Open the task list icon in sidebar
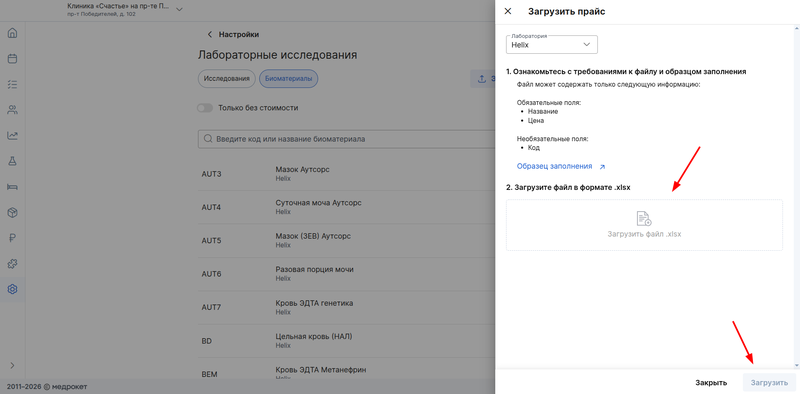Viewport: 800px width, 394px height. tap(13, 84)
